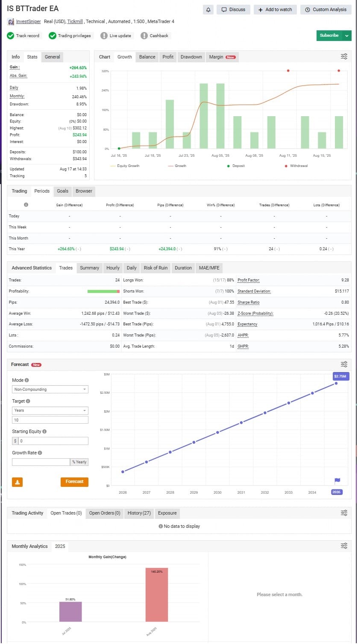Open the InvestSniper profile link

[x=28, y=22]
